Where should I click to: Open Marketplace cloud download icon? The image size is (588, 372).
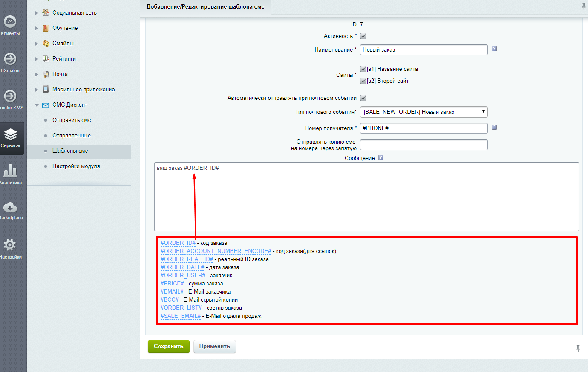coord(10,210)
